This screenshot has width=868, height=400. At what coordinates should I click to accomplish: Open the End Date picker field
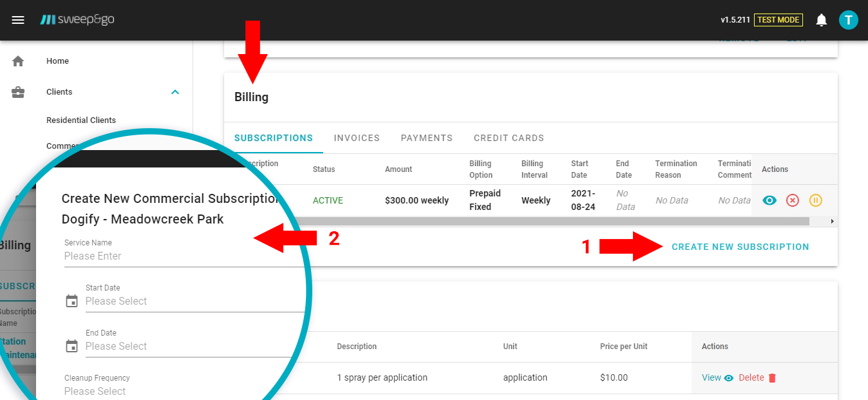187,346
